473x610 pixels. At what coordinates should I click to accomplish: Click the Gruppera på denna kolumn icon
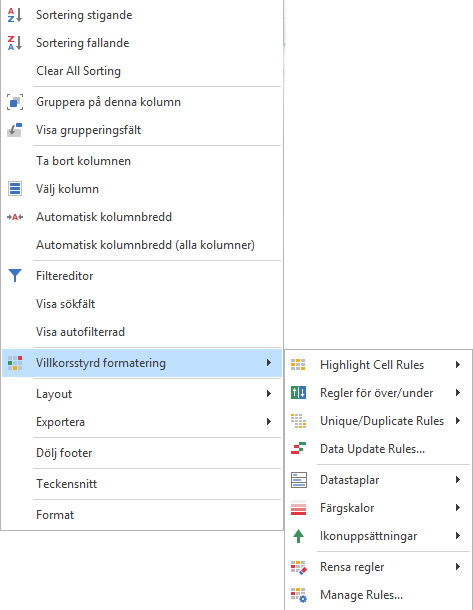[15, 102]
